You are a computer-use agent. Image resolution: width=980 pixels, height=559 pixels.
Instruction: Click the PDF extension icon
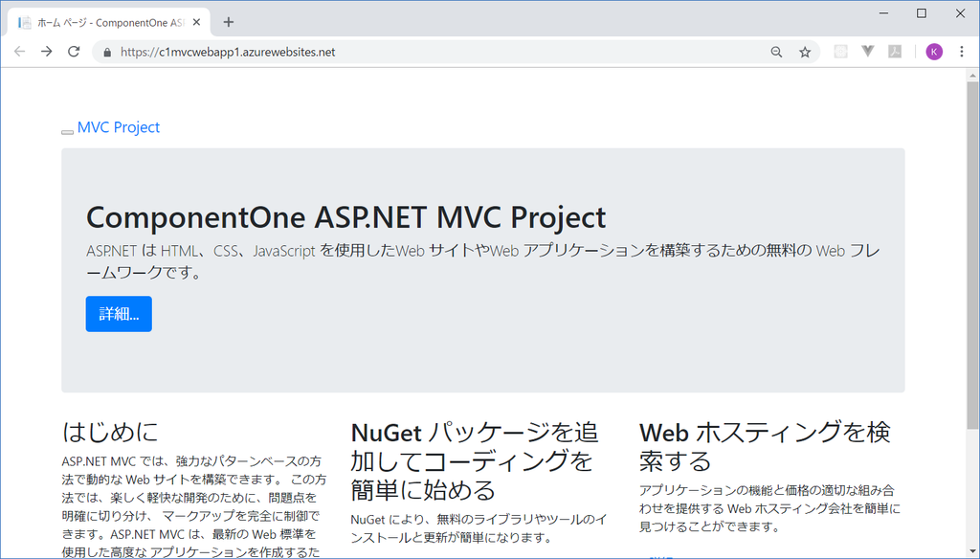coord(895,52)
